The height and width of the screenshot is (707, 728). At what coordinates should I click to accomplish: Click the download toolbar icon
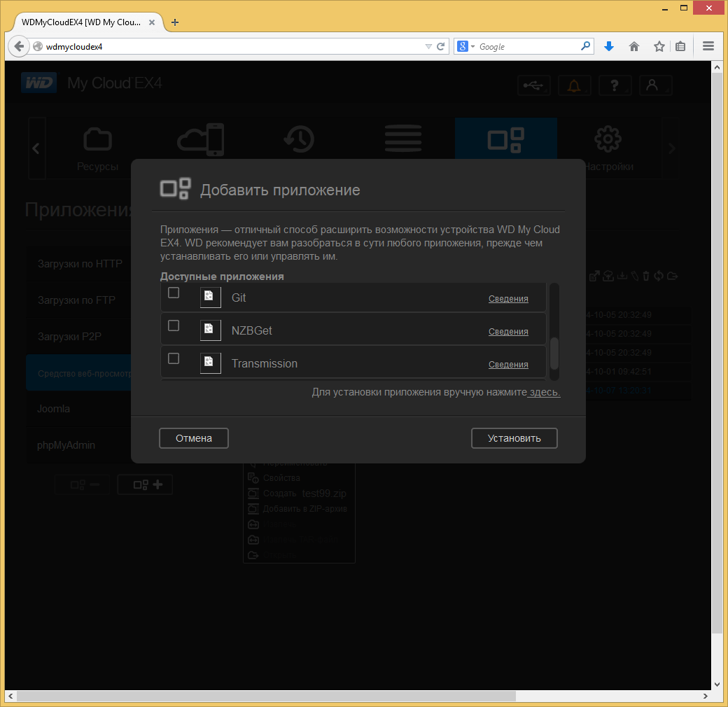pos(622,276)
